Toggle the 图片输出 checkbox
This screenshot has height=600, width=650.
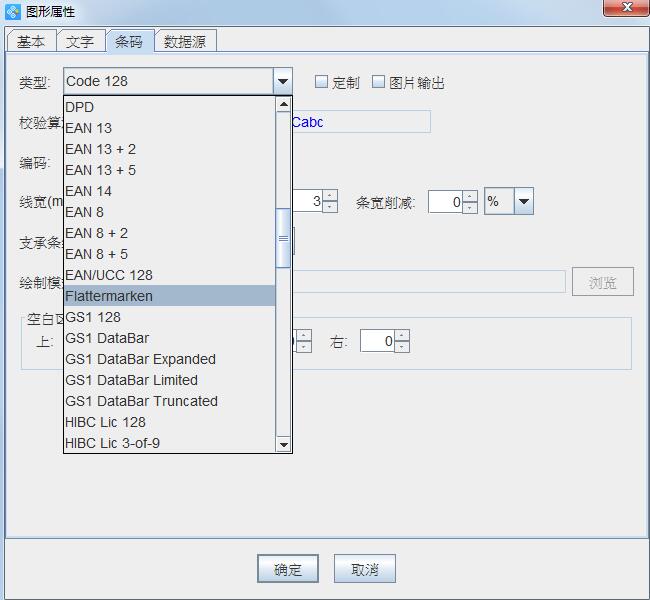(378, 82)
